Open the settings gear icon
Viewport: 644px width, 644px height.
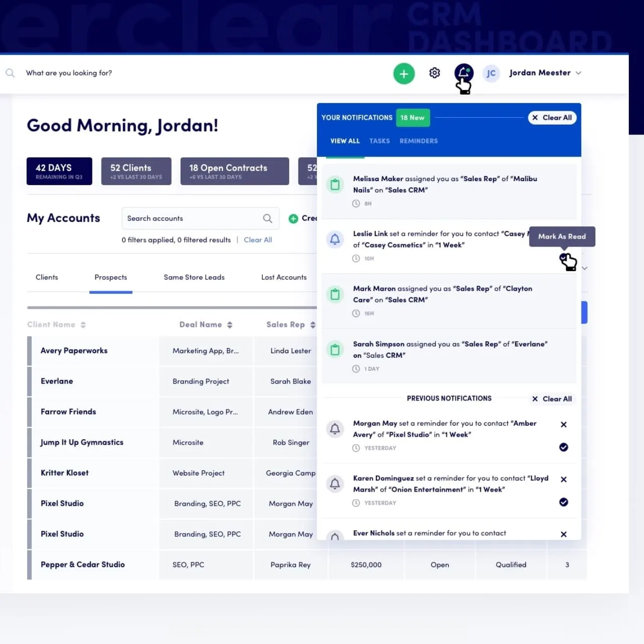tap(434, 73)
